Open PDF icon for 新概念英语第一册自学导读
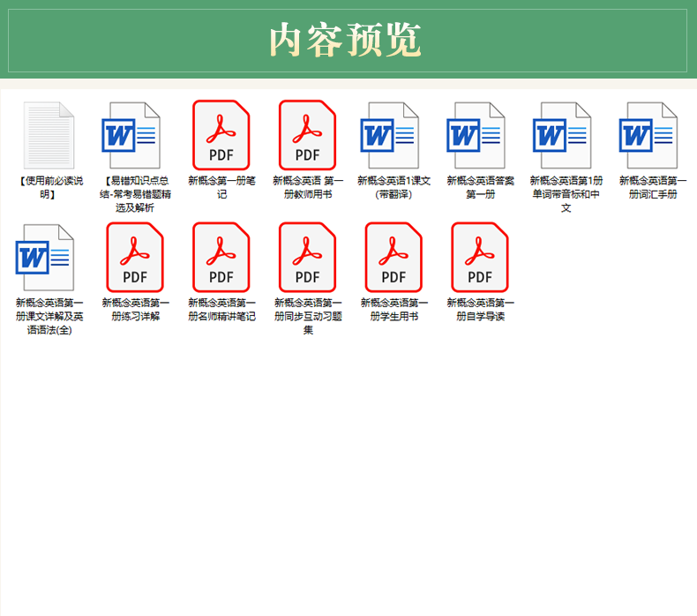This screenshot has width=697, height=616. tap(480, 258)
